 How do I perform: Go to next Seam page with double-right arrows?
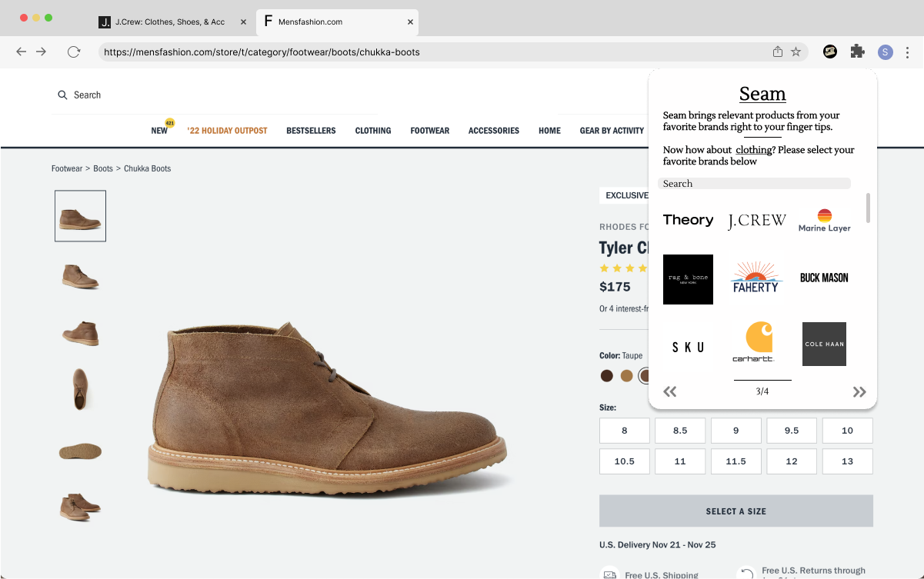click(x=859, y=391)
